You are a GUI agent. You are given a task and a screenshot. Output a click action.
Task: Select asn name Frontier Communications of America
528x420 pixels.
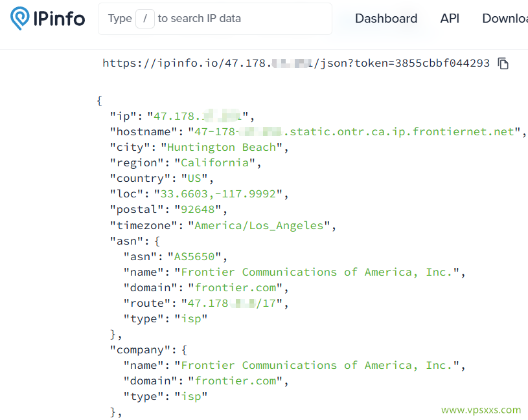[x=317, y=272]
